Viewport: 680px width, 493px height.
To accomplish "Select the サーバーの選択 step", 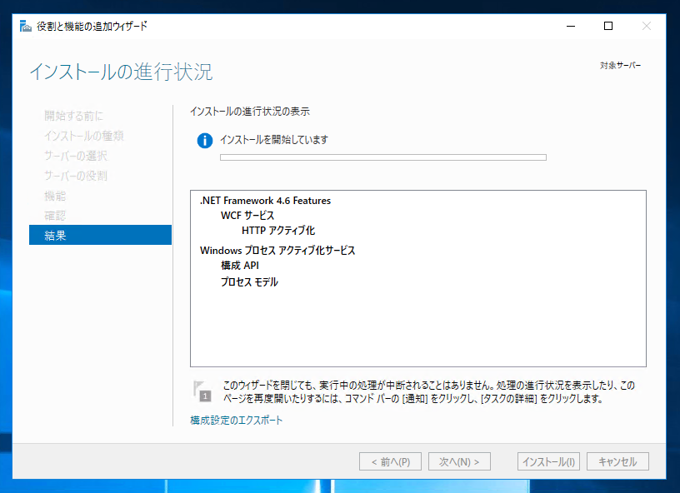I will click(x=75, y=156).
